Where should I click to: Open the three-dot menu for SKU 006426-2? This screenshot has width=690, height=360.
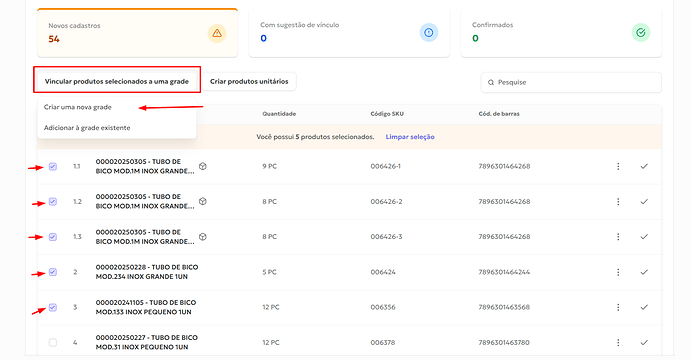(618, 202)
